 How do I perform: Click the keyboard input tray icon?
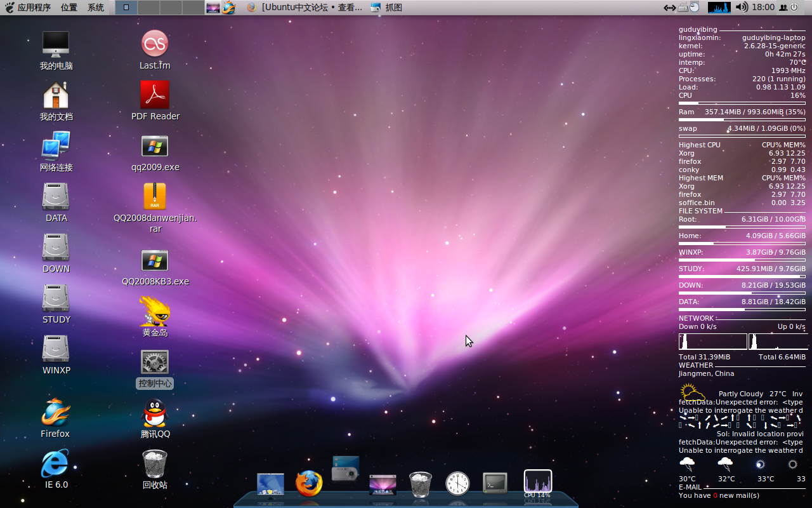pos(683,8)
